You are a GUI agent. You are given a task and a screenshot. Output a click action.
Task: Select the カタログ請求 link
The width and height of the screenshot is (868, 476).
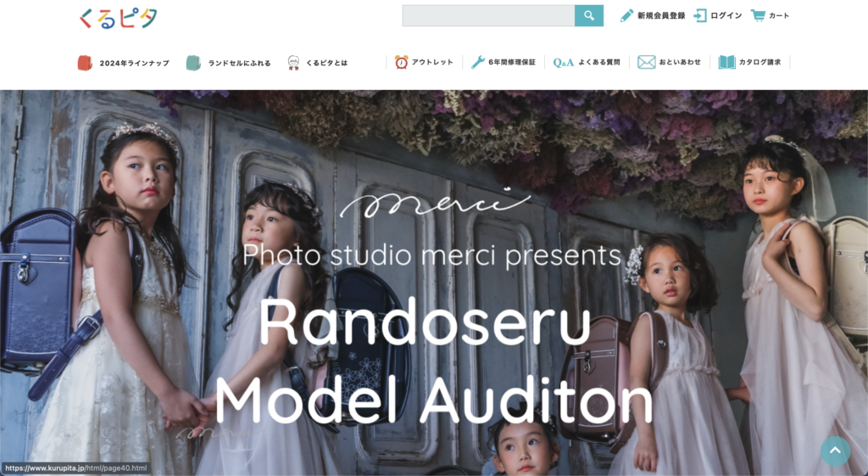click(x=760, y=62)
